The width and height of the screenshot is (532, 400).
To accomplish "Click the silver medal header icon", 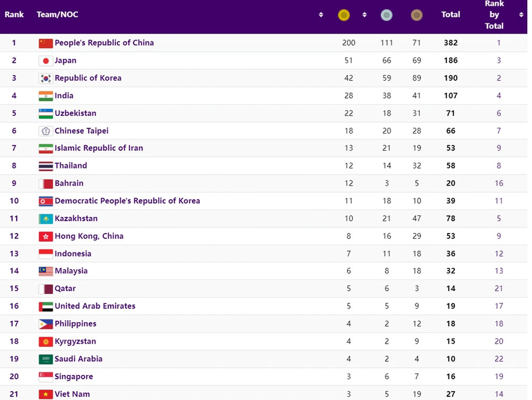I will pos(386,15).
